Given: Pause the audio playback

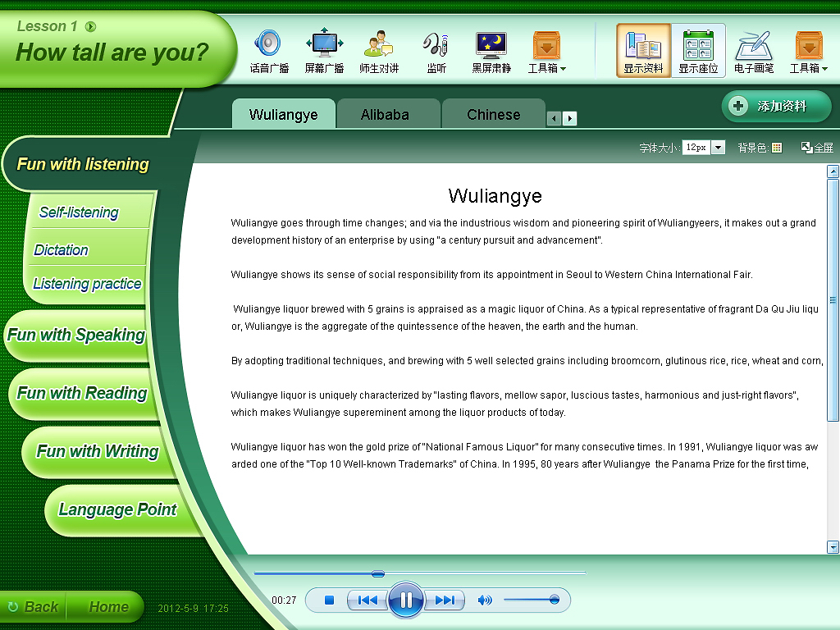Looking at the screenshot, I should 405,600.
